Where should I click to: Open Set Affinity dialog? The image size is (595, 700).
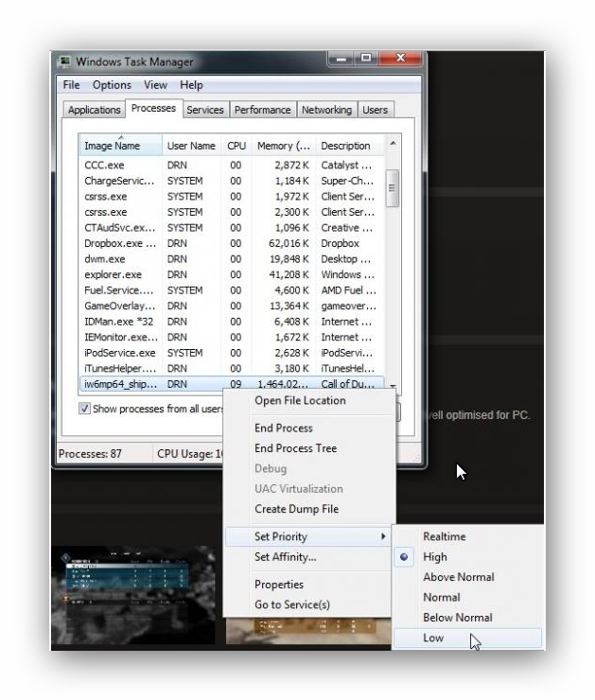[x=286, y=557]
